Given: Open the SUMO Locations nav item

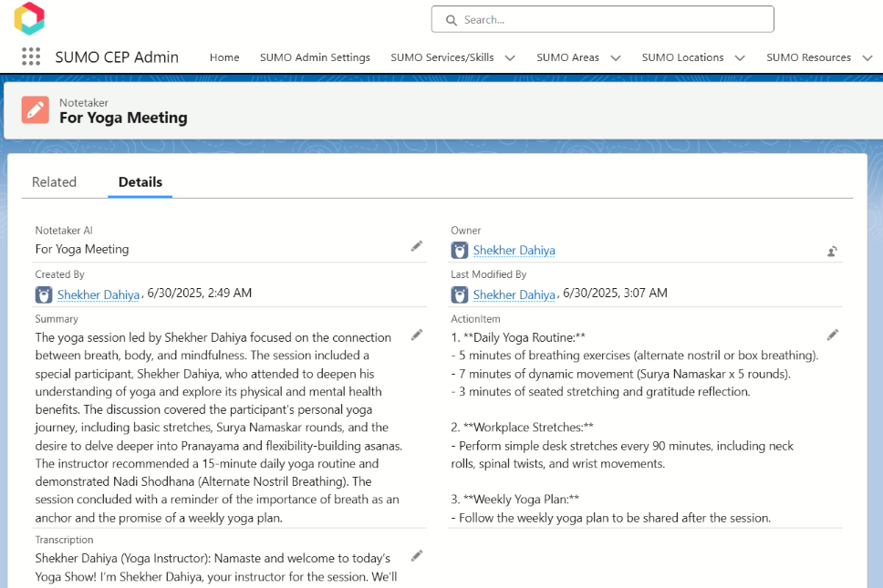Looking at the screenshot, I should 682,57.
